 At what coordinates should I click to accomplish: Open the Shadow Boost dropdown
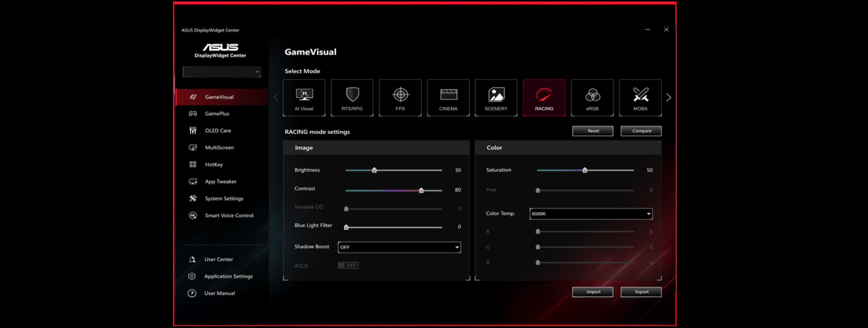click(399, 247)
